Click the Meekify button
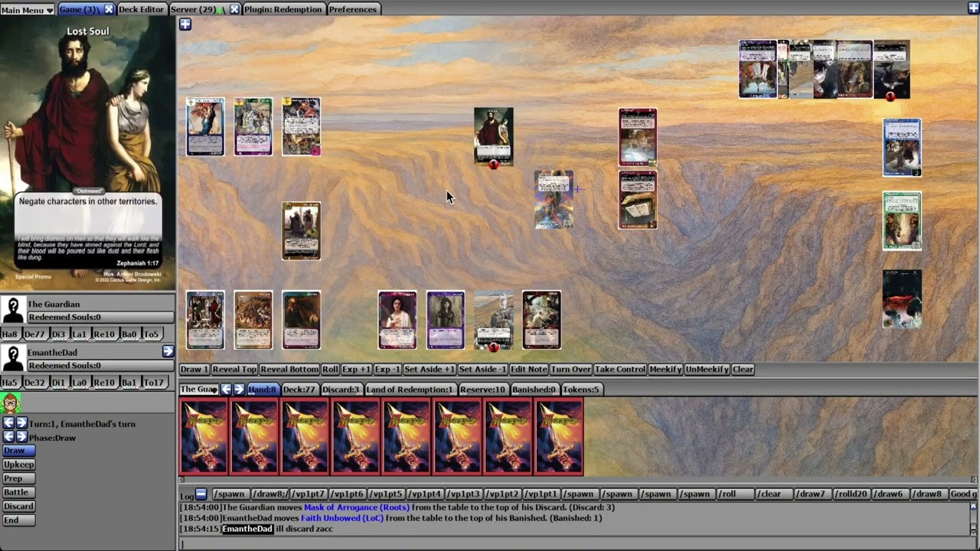Viewport: 980px width, 551px height. (665, 369)
